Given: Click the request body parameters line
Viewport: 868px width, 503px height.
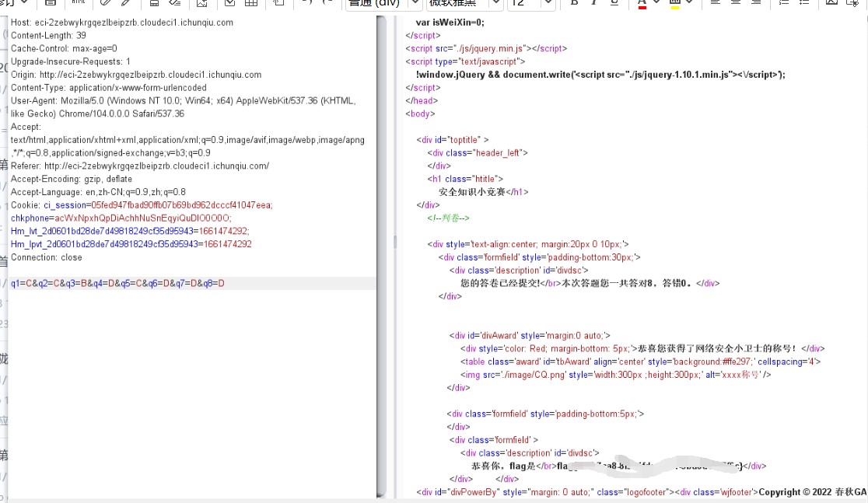Looking at the screenshot, I should click(117, 283).
